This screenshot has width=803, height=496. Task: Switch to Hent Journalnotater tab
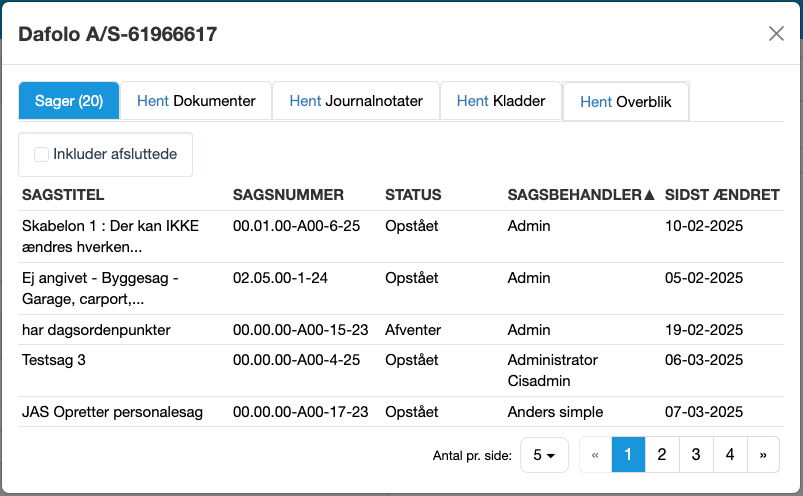[x=356, y=101]
